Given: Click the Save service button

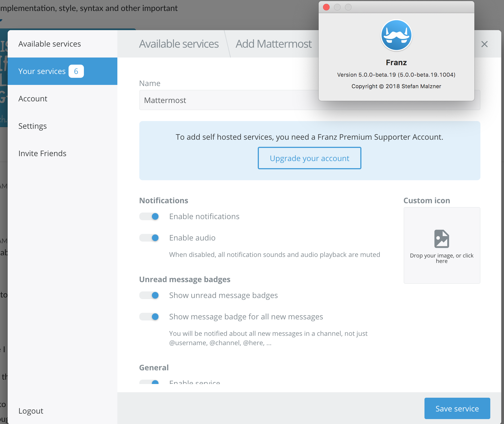Looking at the screenshot, I should click(457, 408).
